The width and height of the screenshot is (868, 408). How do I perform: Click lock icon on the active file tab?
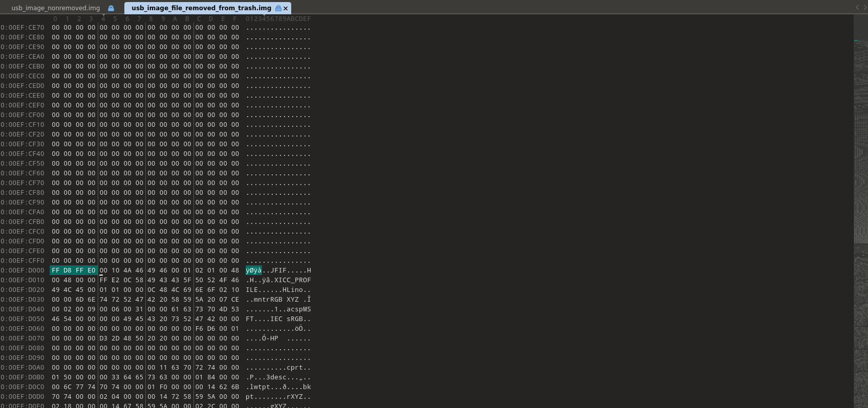278,8
